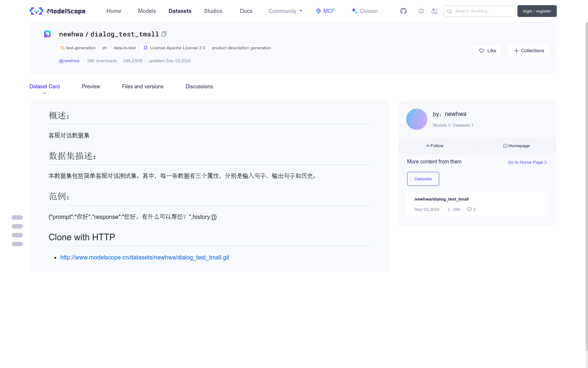
Task: Click the Clone with HTTP heading
Action: tap(82, 237)
